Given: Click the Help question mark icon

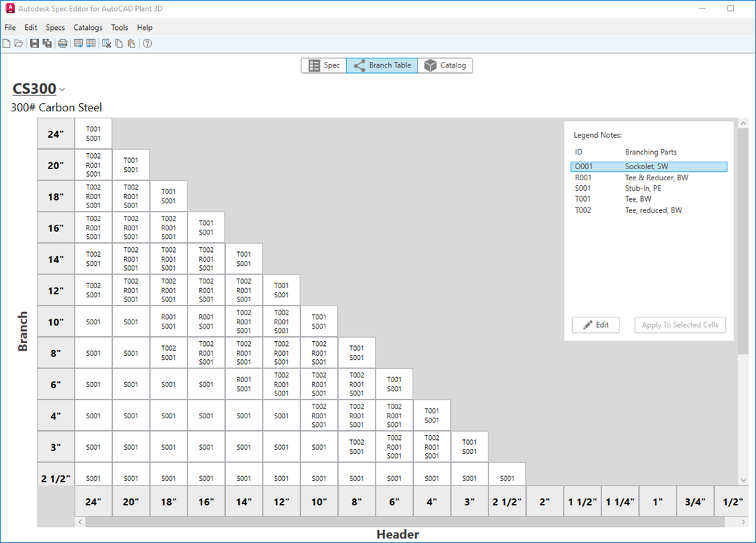Looking at the screenshot, I should [x=148, y=44].
